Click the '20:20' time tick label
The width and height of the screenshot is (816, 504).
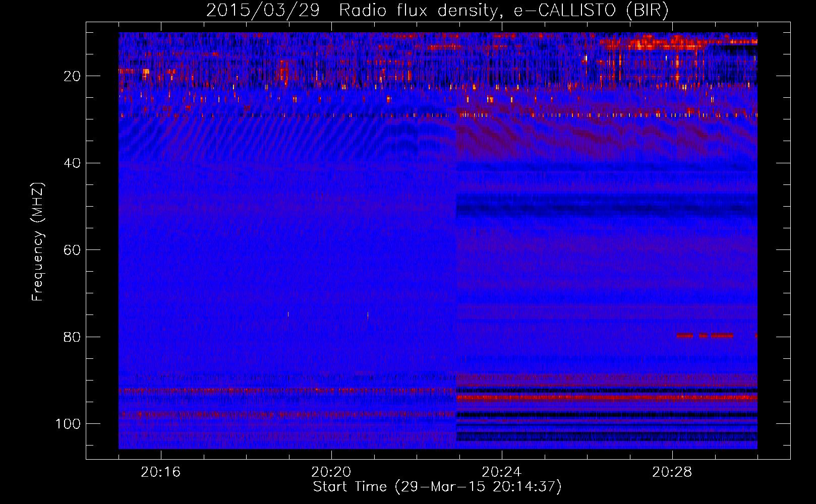click(x=331, y=472)
